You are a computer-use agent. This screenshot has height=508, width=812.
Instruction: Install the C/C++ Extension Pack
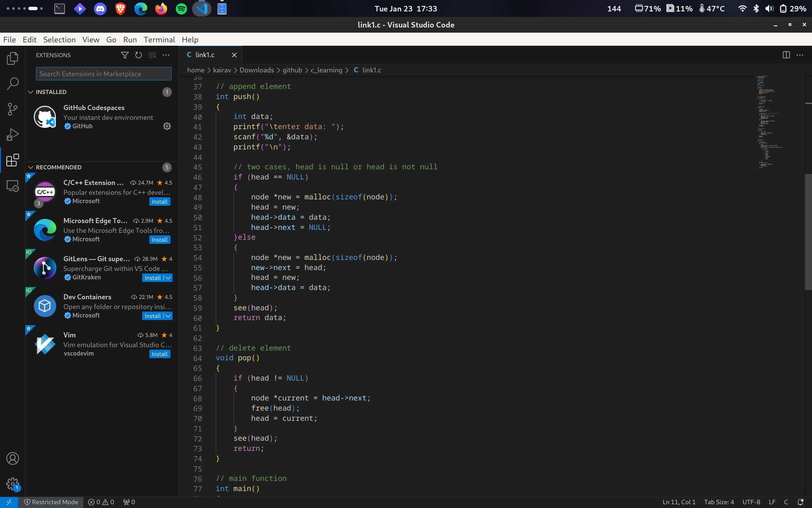click(159, 202)
